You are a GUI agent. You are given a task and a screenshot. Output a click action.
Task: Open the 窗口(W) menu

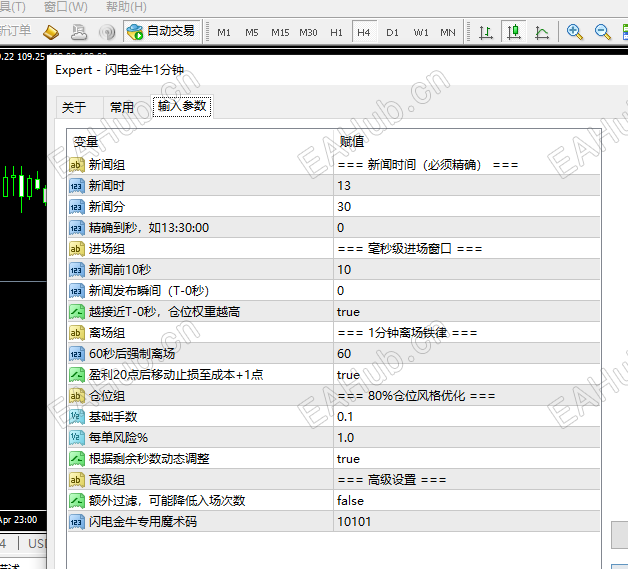(x=66, y=6)
